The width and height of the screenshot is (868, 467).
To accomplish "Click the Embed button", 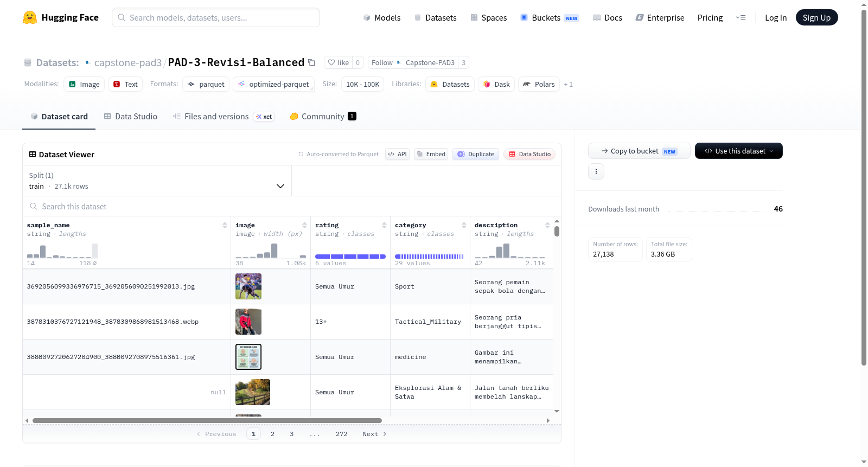I will 431,154.
